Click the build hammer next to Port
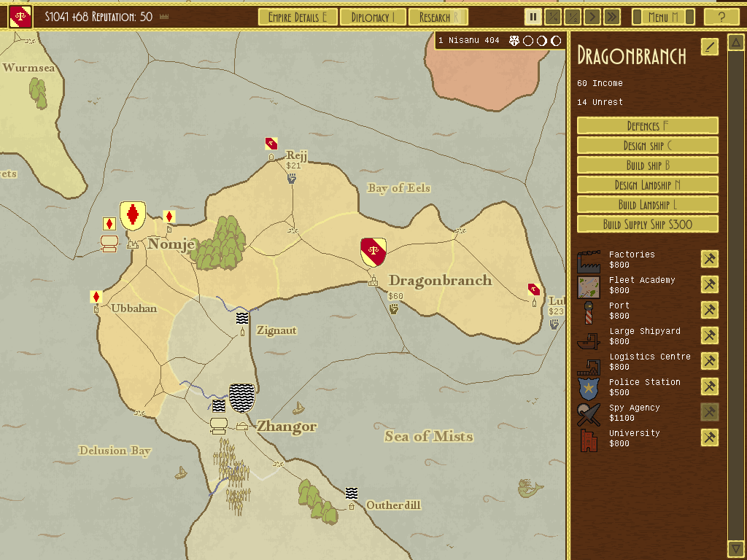Viewport: 747px width, 560px height. click(x=709, y=310)
